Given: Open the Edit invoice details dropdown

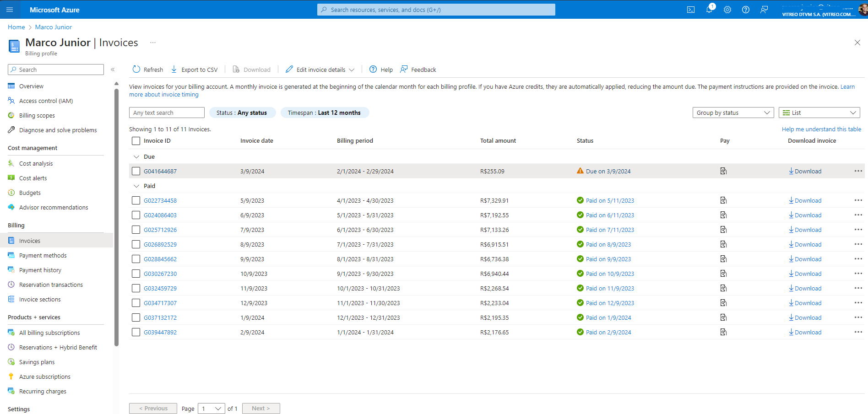Looking at the screenshot, I should [x=320, y=70].
